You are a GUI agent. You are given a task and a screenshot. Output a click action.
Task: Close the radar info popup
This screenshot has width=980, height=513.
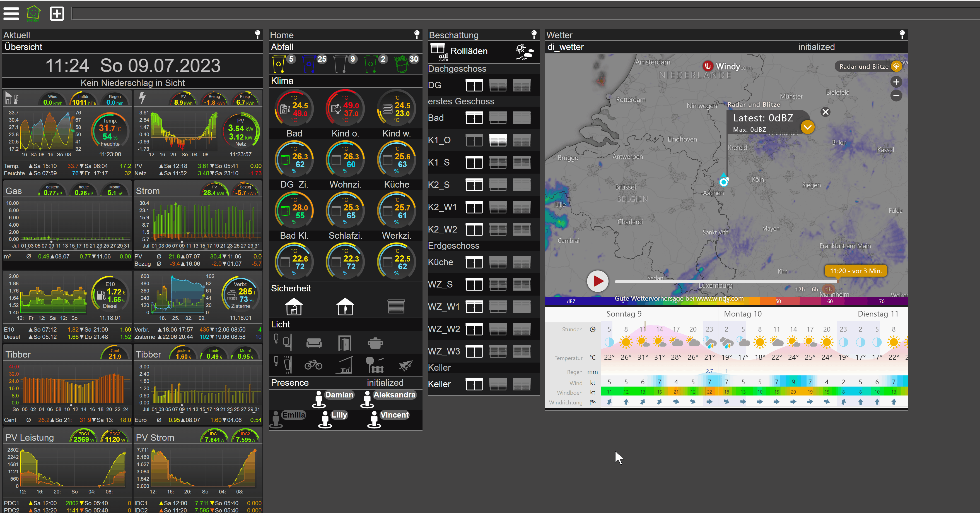click(x=825, y=112)
